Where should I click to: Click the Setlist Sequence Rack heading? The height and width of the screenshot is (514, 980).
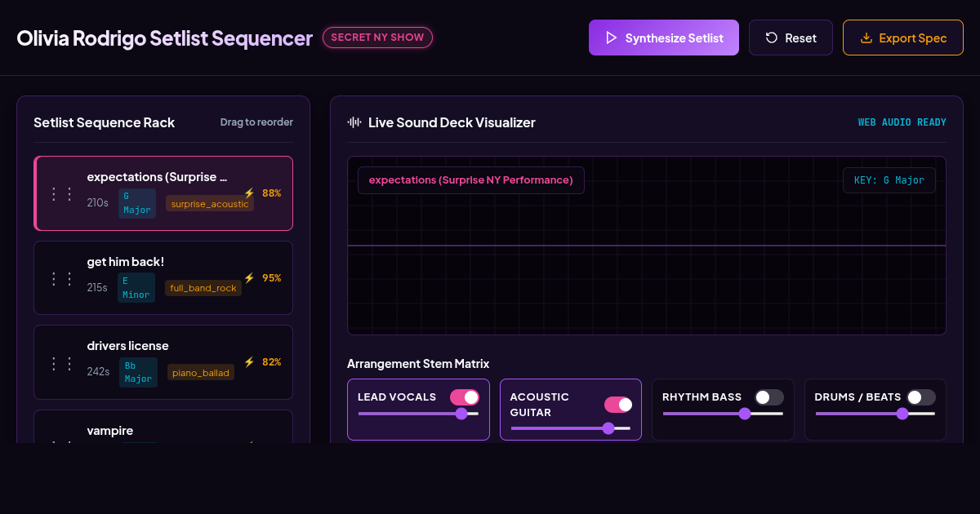(105, 122)
